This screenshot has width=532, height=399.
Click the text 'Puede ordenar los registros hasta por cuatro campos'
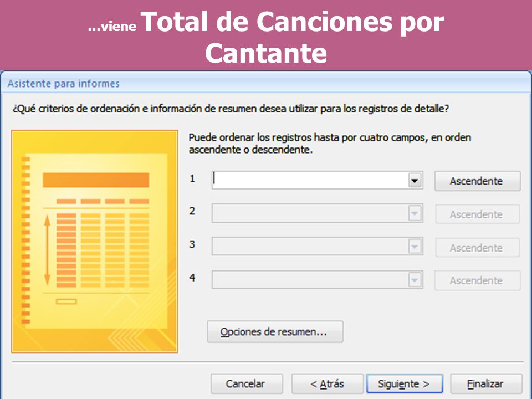click(307, 138)
